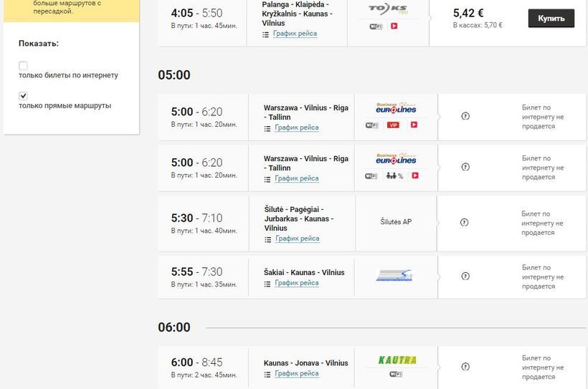This screenshot has width=588, height=389.
Task: Click the Toks carrier logo
Action: point(387,9)
